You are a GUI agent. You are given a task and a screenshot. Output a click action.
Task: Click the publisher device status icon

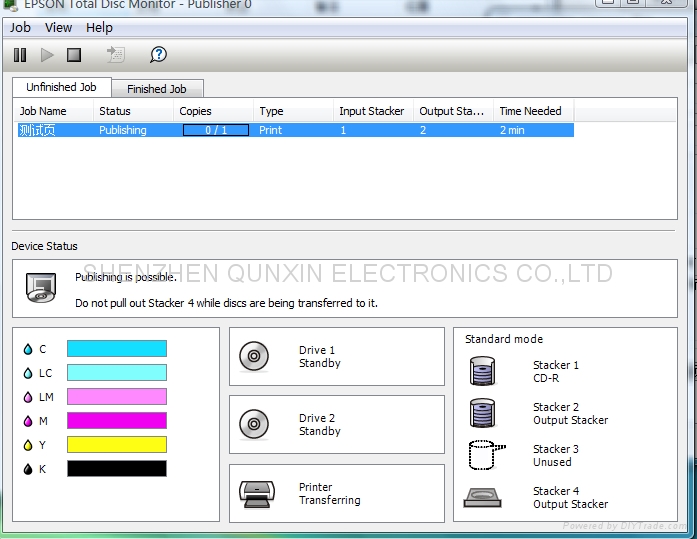pyautogui.click(x=41, y=288)
